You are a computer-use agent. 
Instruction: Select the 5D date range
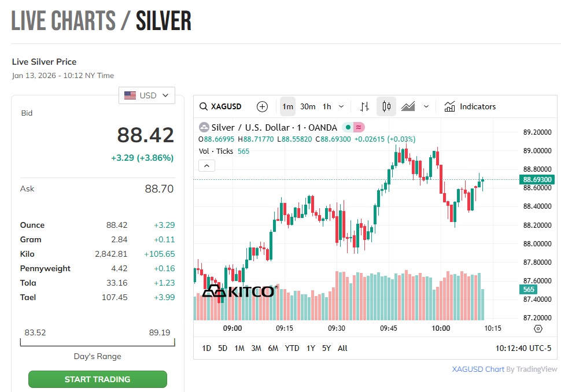click(223, 348)
